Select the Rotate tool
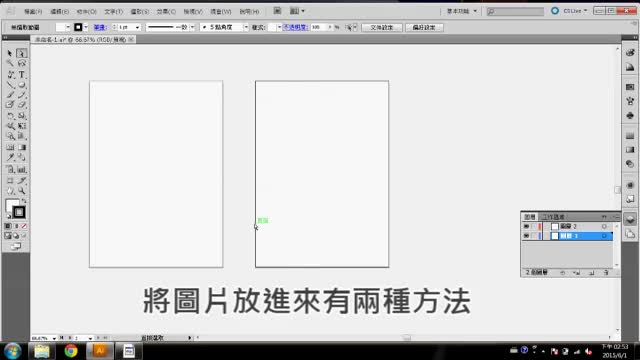The image size is (640, 360). click(x=10, y=116)
